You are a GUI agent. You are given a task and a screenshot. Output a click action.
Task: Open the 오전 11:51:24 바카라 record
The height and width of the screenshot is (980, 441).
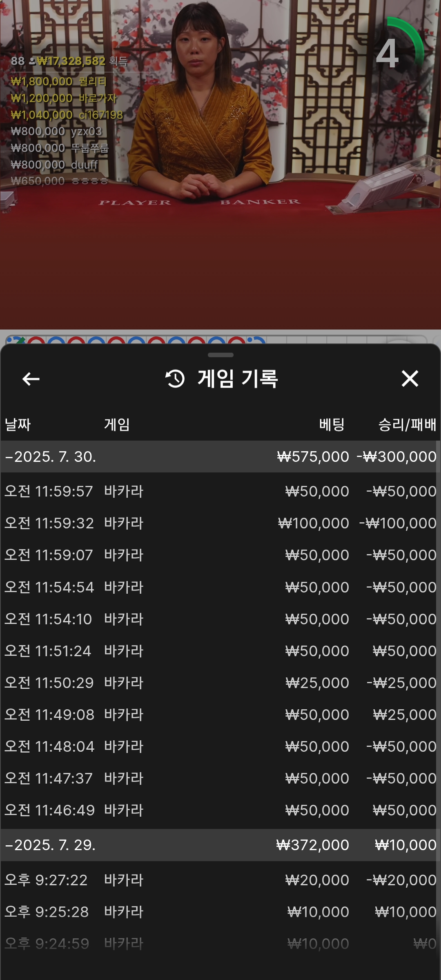(x=220, y=651)
